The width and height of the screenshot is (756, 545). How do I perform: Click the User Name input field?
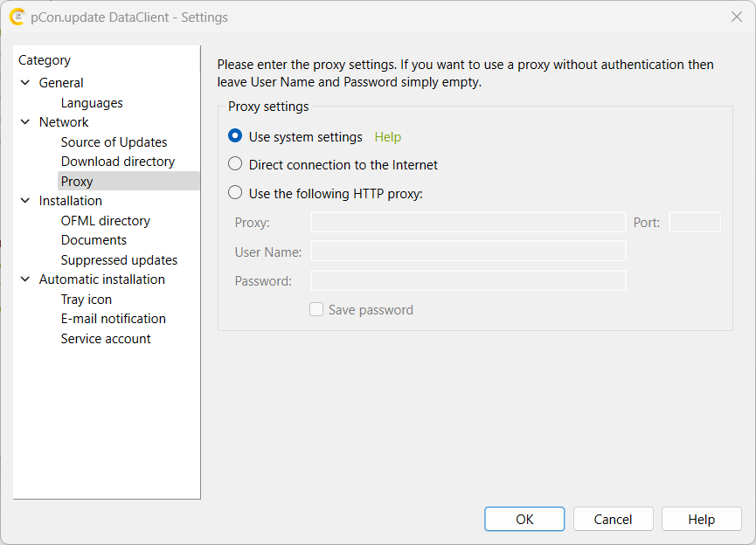(x=468, y=251)
